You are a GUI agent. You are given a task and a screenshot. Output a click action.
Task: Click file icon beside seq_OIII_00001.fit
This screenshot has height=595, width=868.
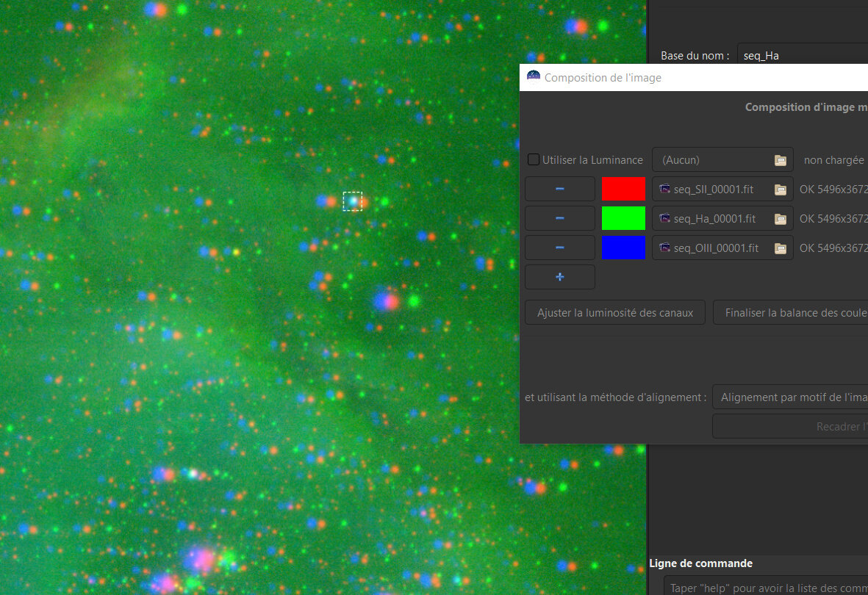pos(665,248)
